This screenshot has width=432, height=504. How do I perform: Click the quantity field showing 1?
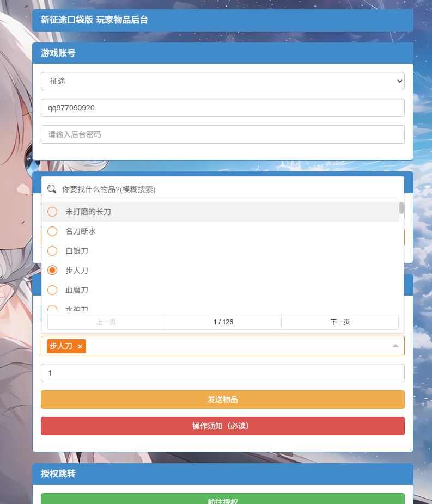pos(223,373)
